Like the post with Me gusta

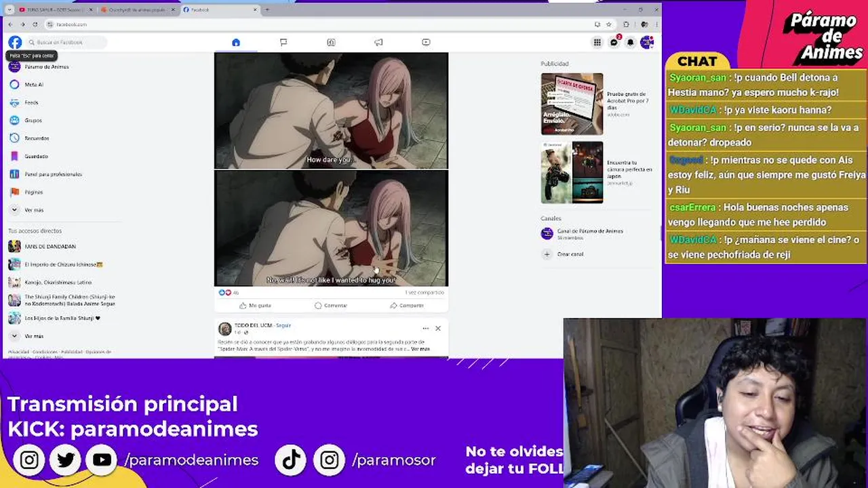tap(255, 306)
